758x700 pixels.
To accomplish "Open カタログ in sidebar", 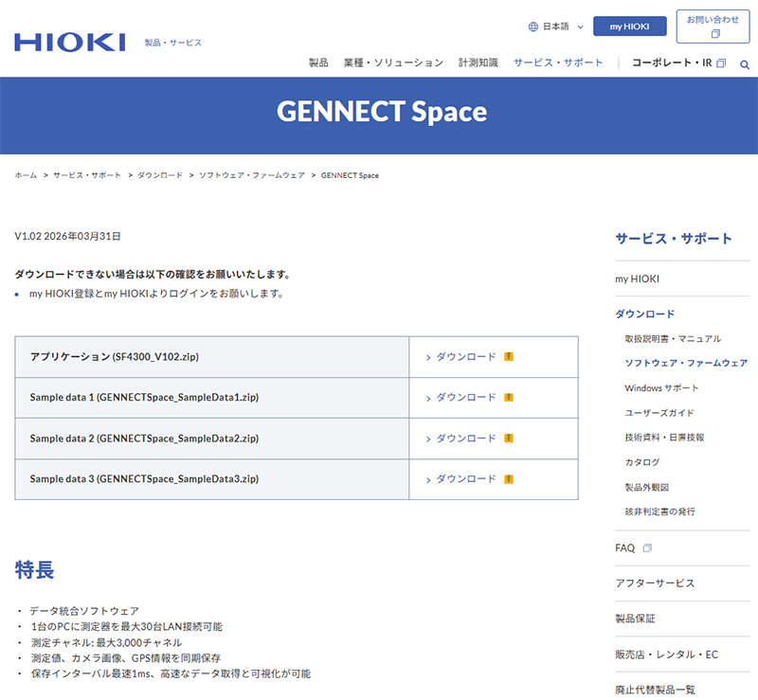I will [x=642, y=462].
